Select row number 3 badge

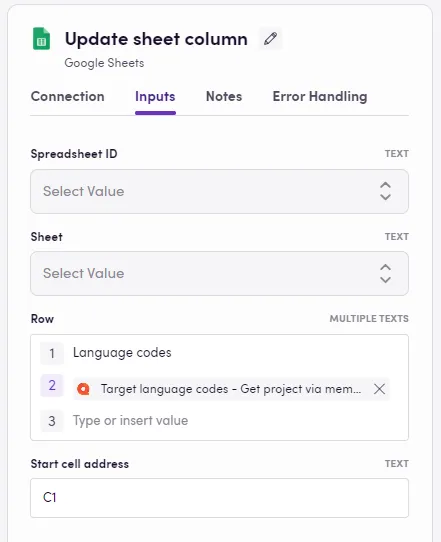[52, 421]
